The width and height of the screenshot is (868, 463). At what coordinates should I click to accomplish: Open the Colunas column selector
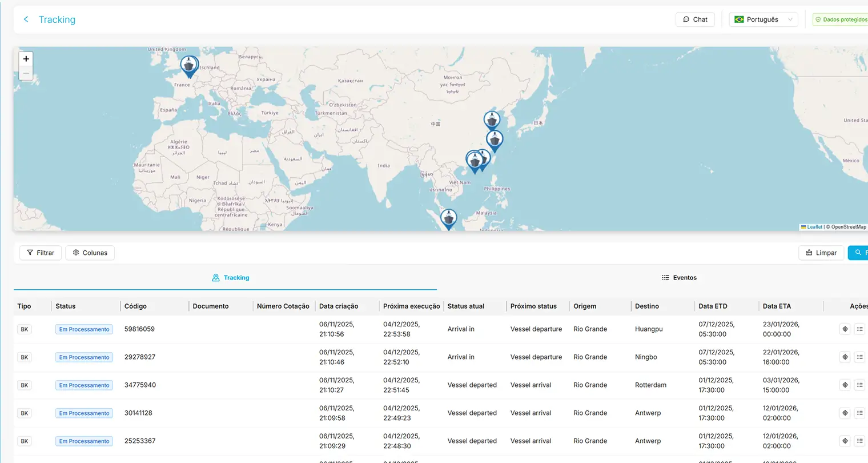(x=90, y=253)
